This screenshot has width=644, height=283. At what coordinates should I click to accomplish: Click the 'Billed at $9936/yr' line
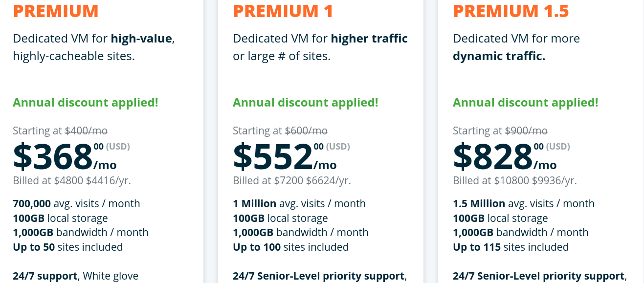coord(515,181)
